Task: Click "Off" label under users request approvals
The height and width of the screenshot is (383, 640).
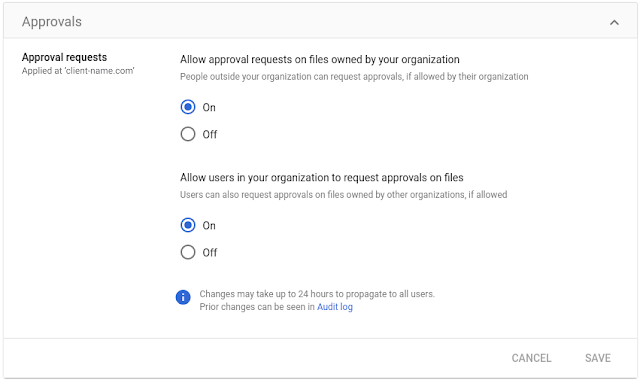Action: pyautogui.click(x=210, y=252)
